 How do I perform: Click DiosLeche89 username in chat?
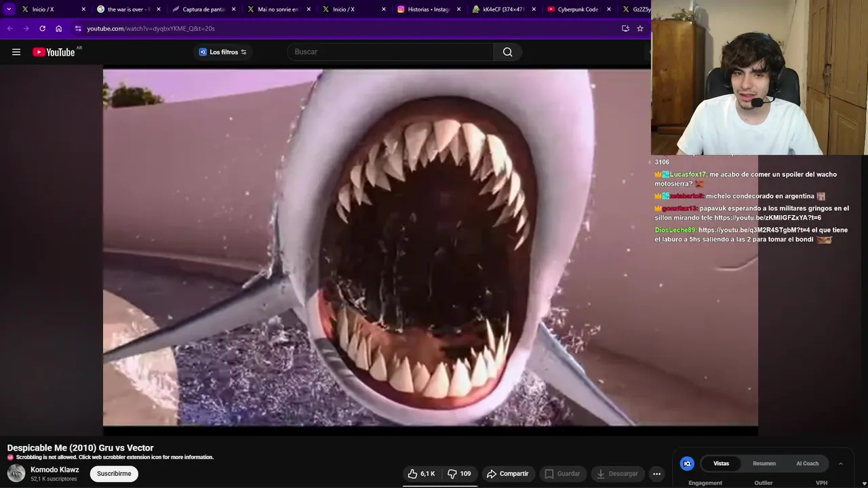tap(675, 230)
